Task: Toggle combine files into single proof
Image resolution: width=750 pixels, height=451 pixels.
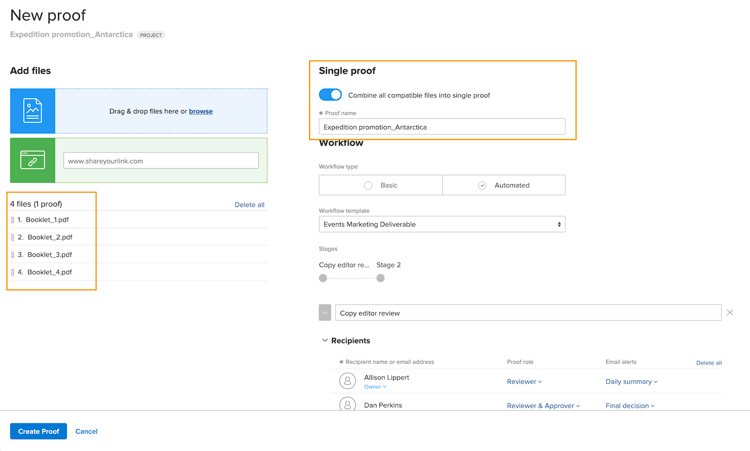Action: click(330, 95)
